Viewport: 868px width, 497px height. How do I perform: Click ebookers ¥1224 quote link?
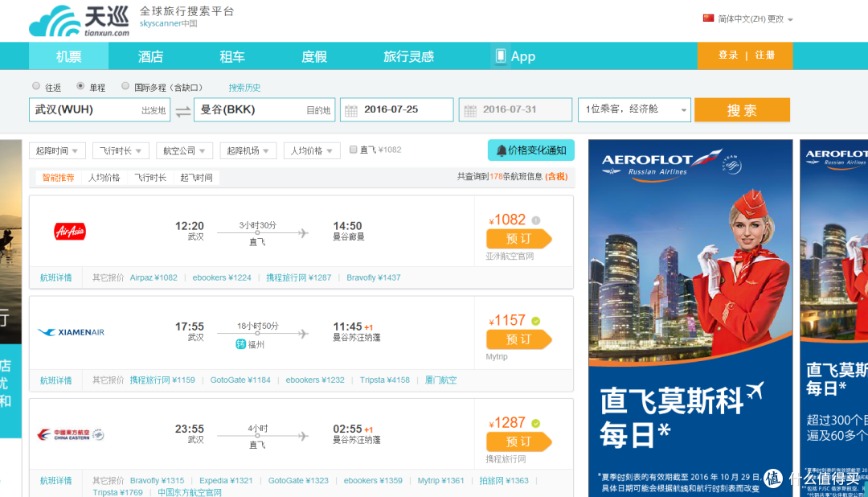click(x=222, y=277)
